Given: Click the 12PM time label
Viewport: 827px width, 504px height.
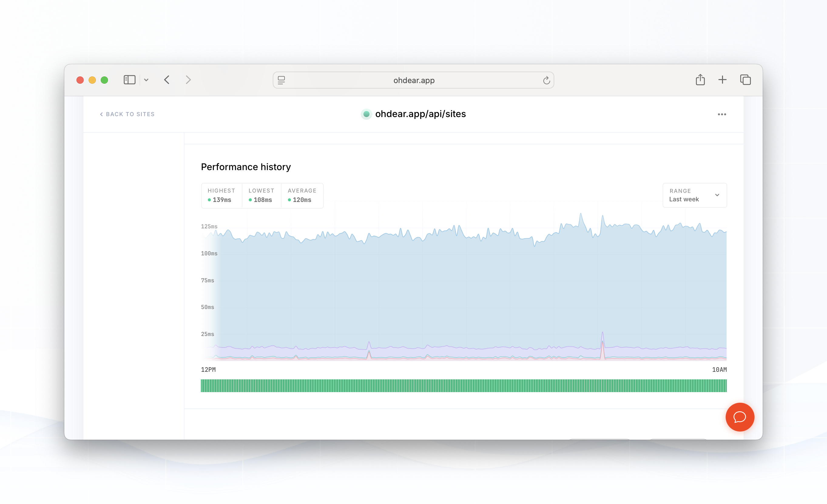Looking at the screenshot, I should (x=208, y=370).
